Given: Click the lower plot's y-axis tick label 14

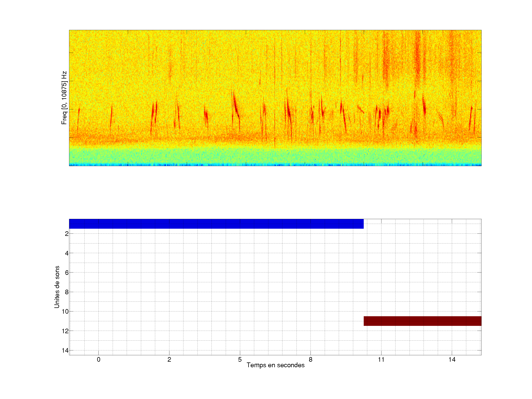Looking at the screenshot, I should pos(65,350).
